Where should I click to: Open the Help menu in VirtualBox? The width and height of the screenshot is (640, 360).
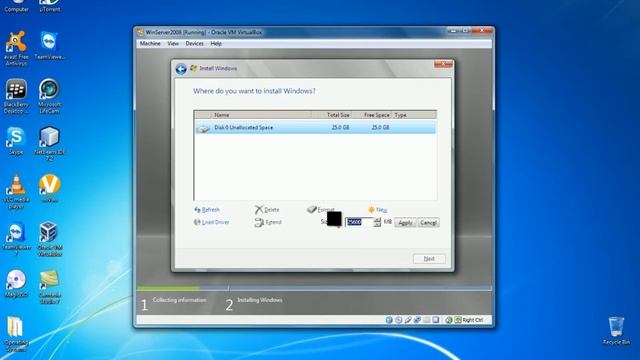(216, 43)
